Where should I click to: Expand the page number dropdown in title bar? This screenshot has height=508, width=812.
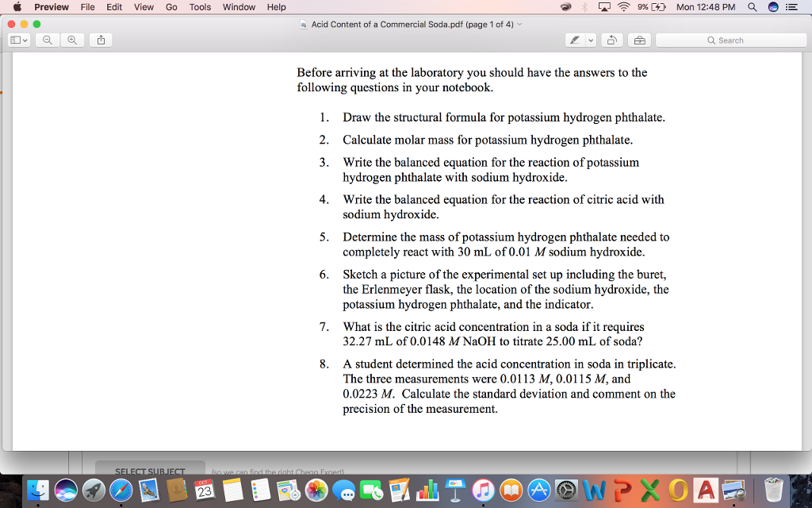pos(522,25)
